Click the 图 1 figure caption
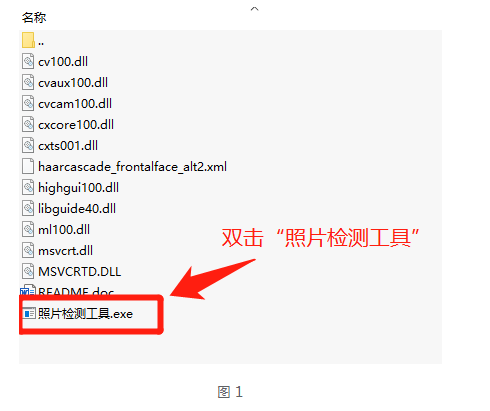The image size is (490, 411). tap(230, 392)
